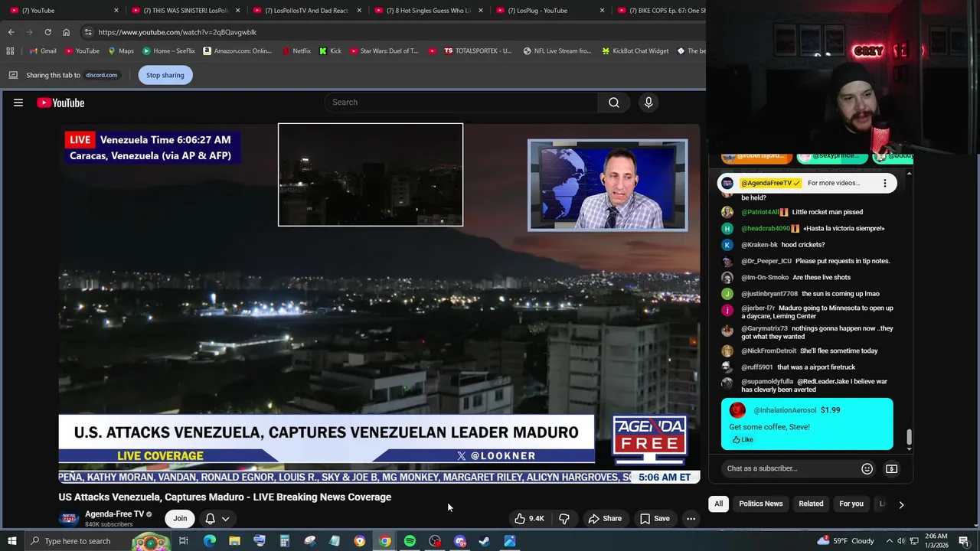
Task: Open Microsoft Edge from taskbar
Action: 209,541
